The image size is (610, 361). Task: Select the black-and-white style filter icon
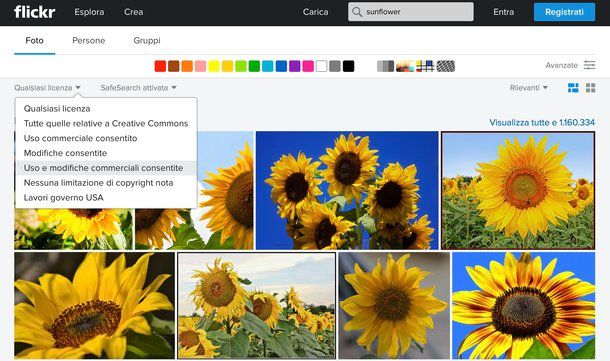coord(385,66)
